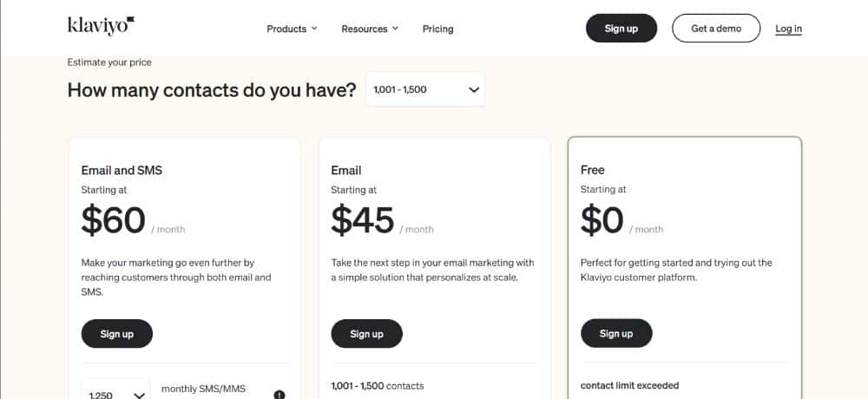Open the 1,250 SMS/MMS credits dropdown
868x399 pixels.
(115, 389)
